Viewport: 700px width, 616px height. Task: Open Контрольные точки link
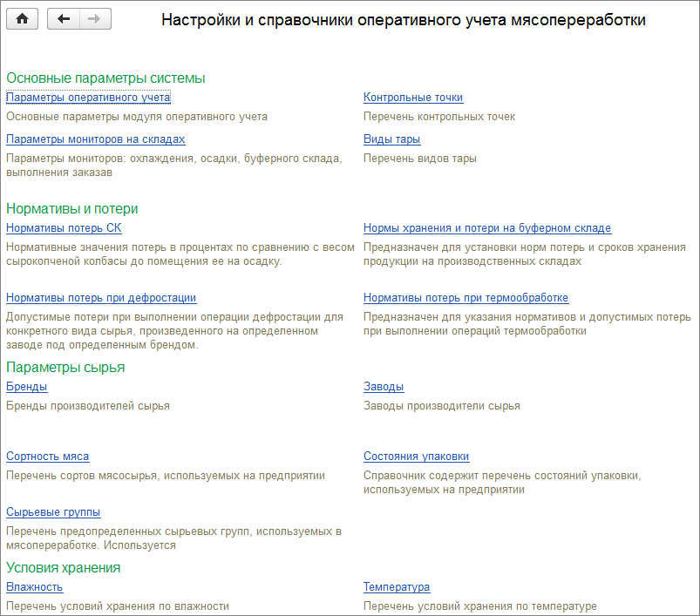(x=412, y=98)
